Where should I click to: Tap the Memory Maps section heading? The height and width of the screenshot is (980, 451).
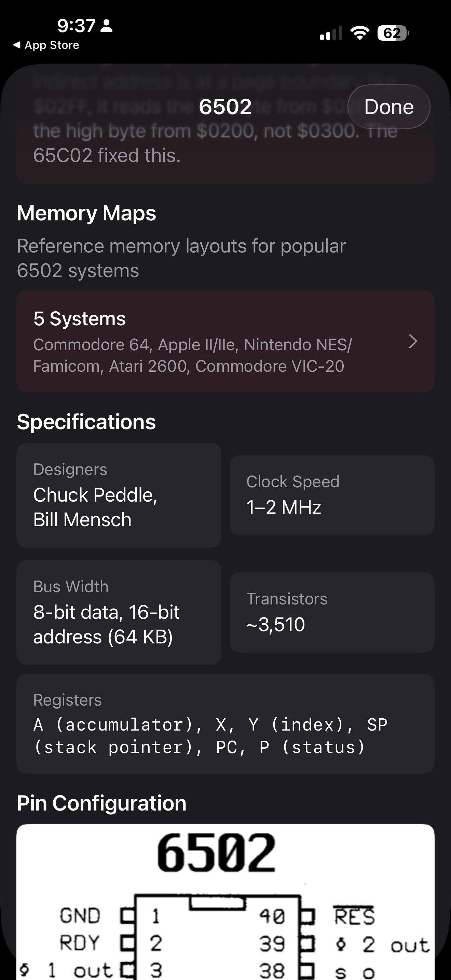click(x=87, y=213)
